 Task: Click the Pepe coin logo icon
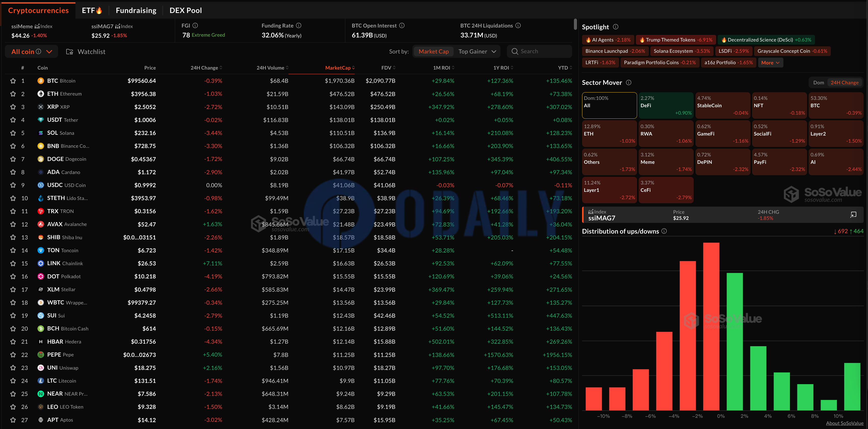click(41, 355)
